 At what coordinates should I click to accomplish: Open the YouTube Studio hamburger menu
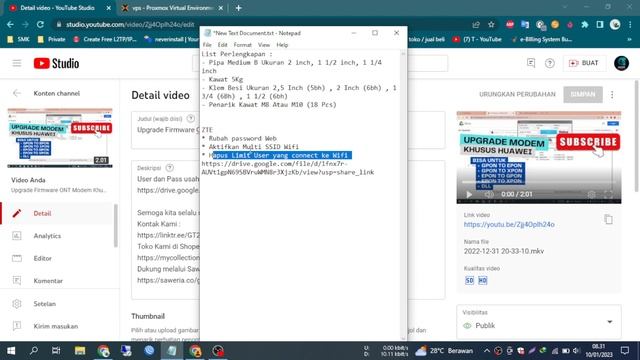tap(17, 63)
